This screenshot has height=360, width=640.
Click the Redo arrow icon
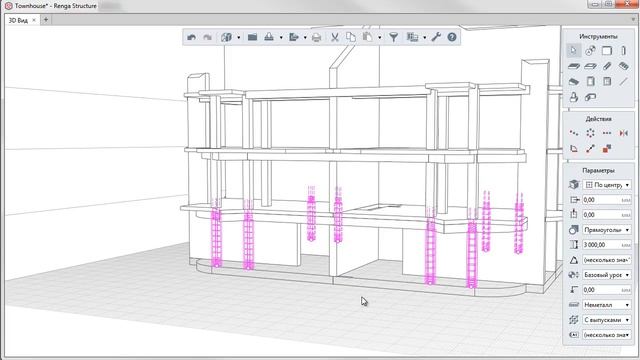[207, 37]
